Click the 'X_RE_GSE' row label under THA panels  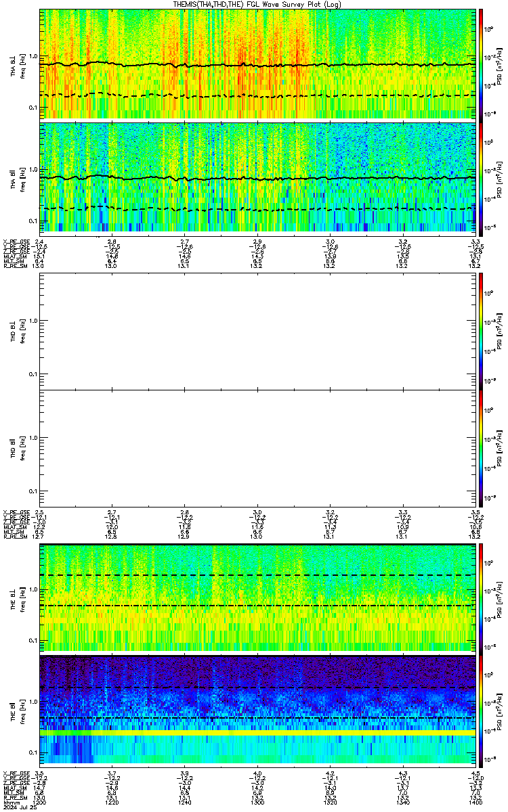[x=15, y=242]
